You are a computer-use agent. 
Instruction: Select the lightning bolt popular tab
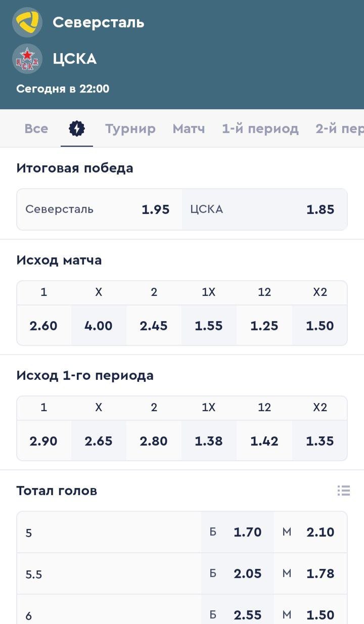[77, 129]
